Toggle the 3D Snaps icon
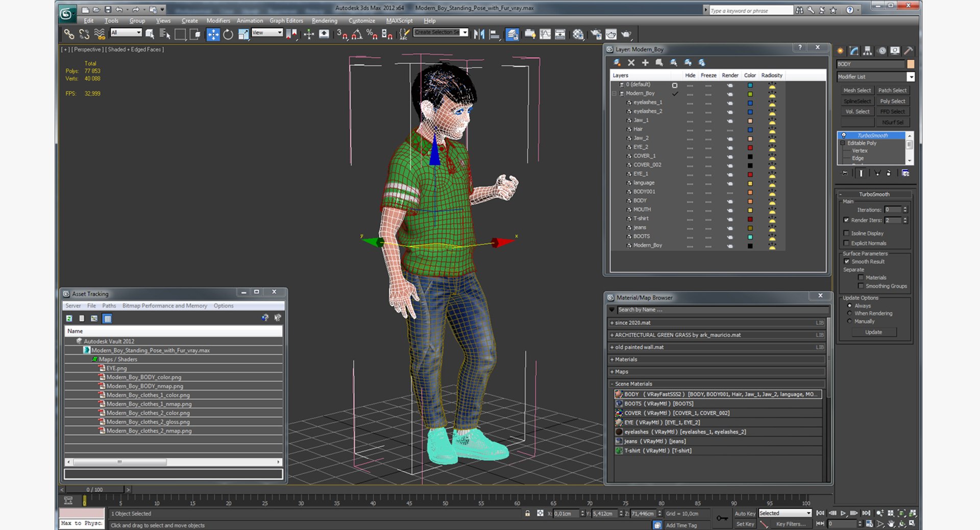This screenshot has width=980, height=530. (x=342, y=34)
